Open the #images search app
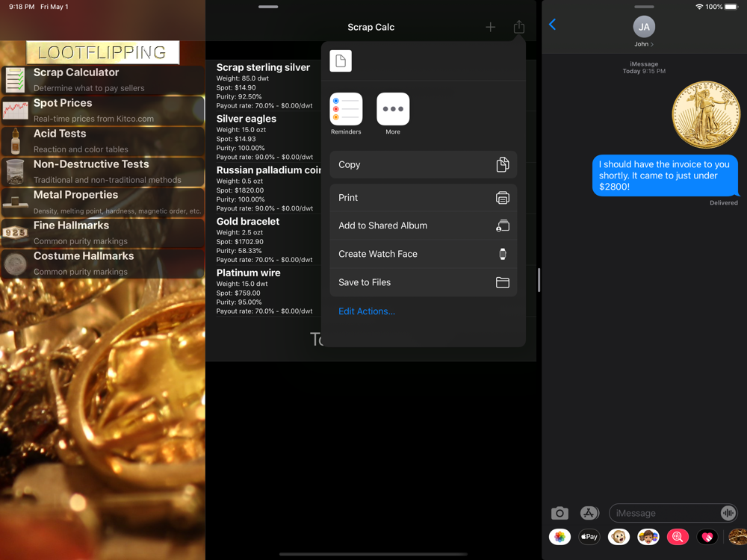This screenshot has height=560, width=747. coord(678,537)
